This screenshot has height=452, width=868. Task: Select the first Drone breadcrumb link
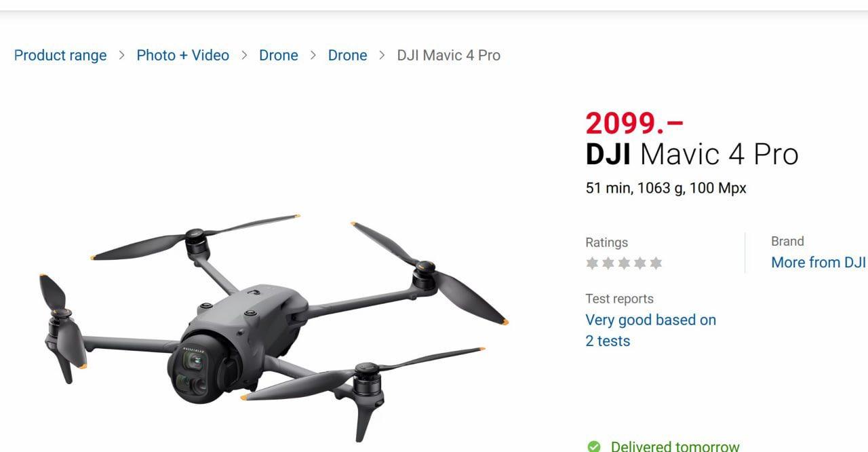[x=279, y=56]
